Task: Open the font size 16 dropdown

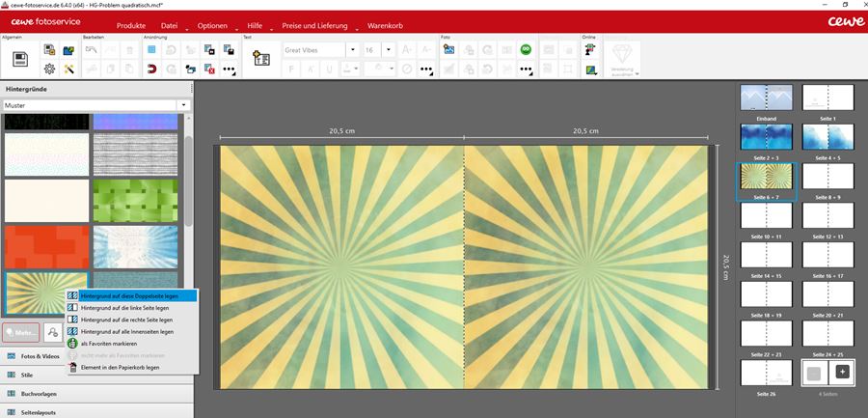Action: [x=389, y=50]
